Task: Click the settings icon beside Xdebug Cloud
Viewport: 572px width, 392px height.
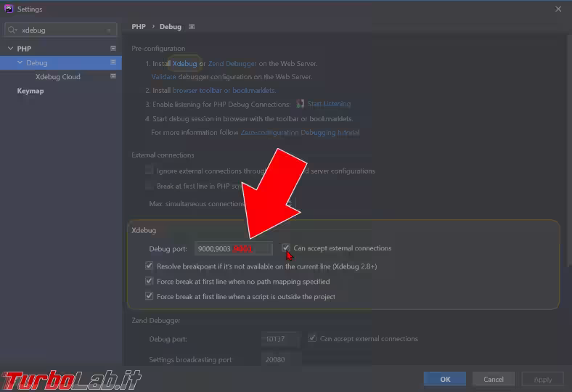Action: [113, 76]
